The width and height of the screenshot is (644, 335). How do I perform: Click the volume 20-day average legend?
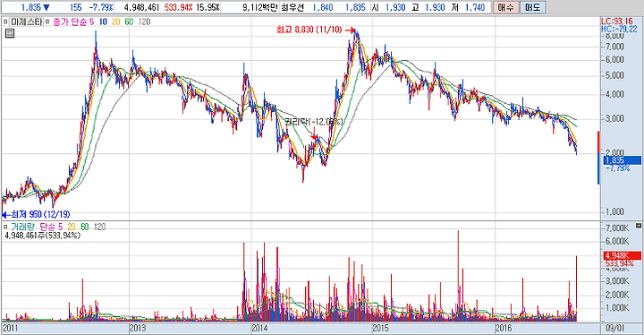72,227
